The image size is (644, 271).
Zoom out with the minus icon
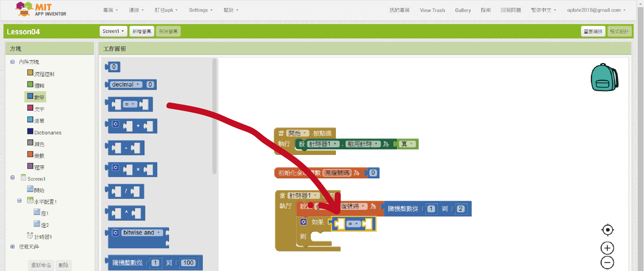click(x=607, y=262)
